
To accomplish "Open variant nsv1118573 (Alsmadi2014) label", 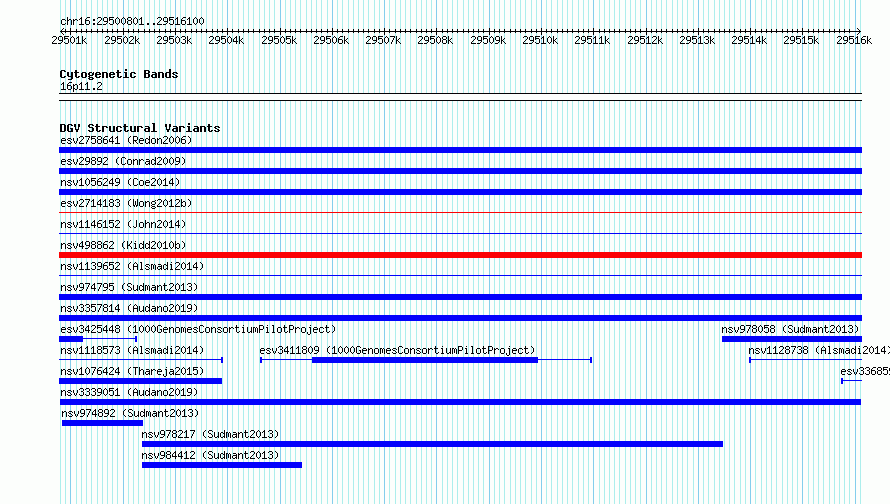I will click(132, 350).
